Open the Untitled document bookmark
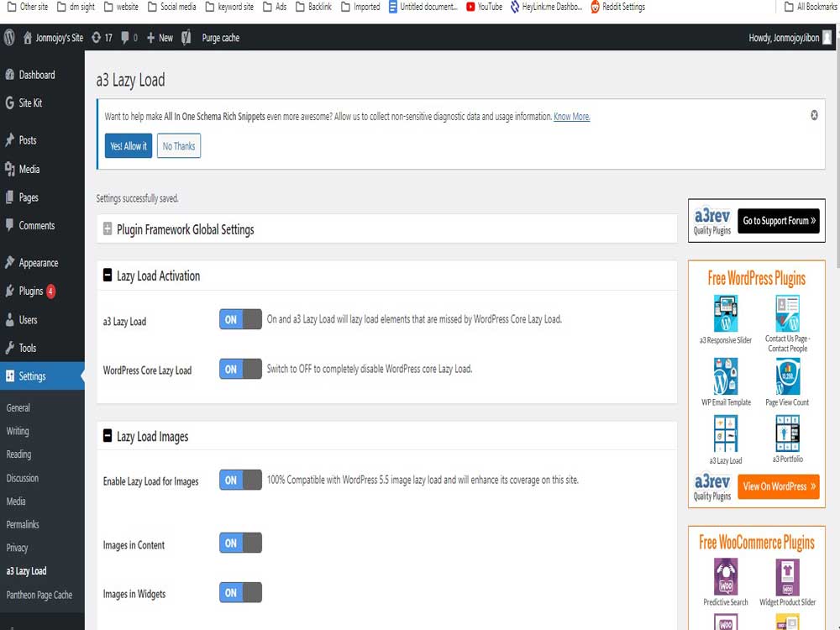The image size is (840, 630). pyautogui.click(x=423, y=7)
